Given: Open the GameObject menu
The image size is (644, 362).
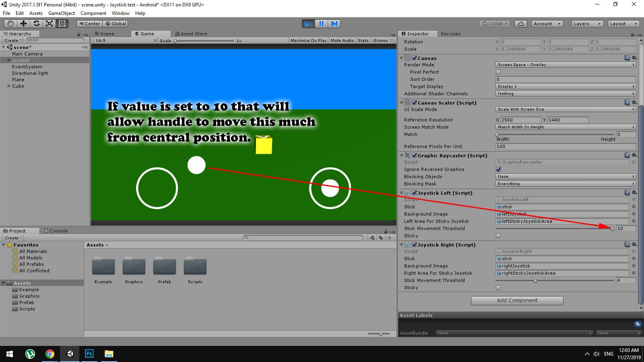Looking at the screenshot, I should click(x=62, y=13).
